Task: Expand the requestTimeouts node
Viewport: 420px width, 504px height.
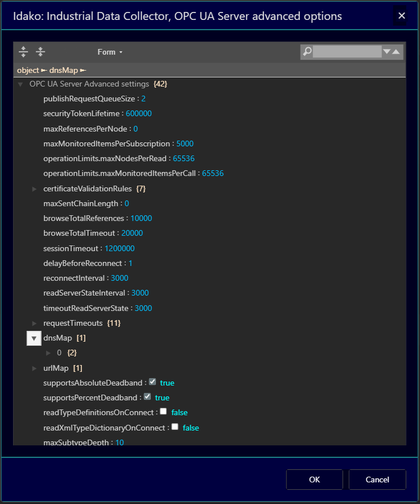Action: tap(35, 323)
